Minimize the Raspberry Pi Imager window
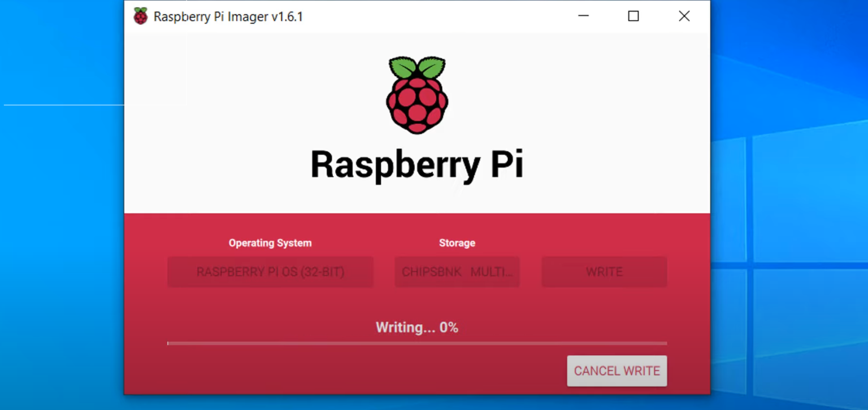Screen dimensions: 868x410 click(x=583, y=16)
